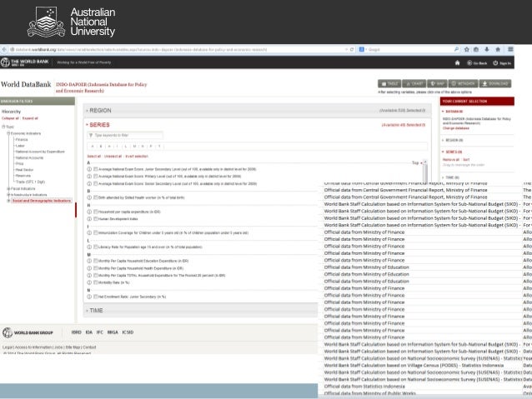Click the Unselect all link in Series

[113, 157]
